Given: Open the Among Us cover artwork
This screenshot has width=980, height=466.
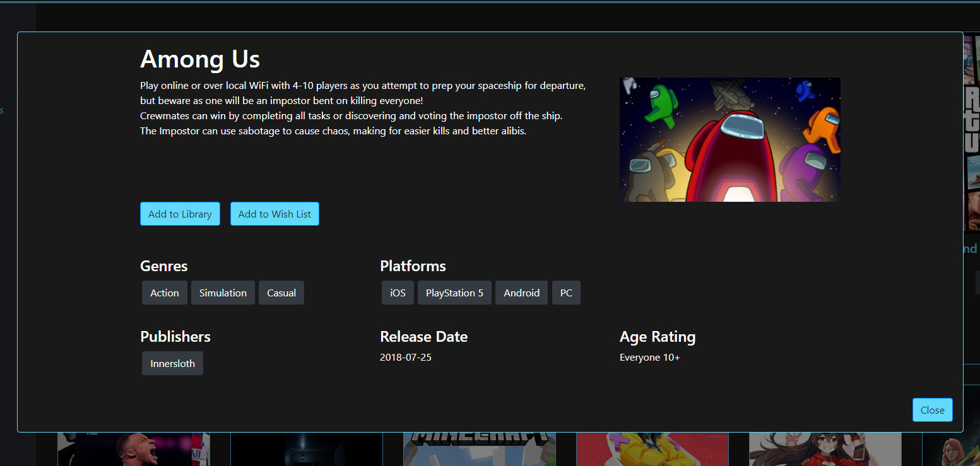Looking at the screenshot, I should pyautogui.click(x=730, y=139).
